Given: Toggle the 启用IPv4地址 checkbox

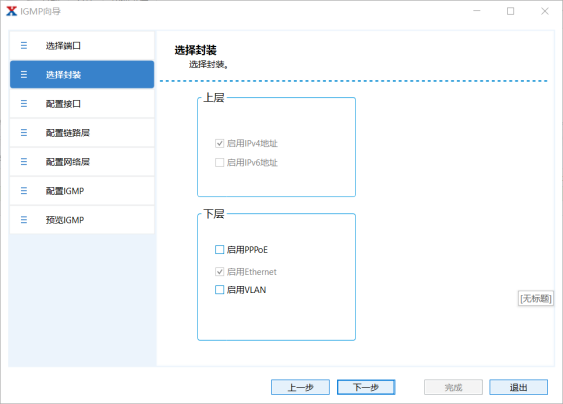Looking at the screenshot, I should [x=219, y=144].
